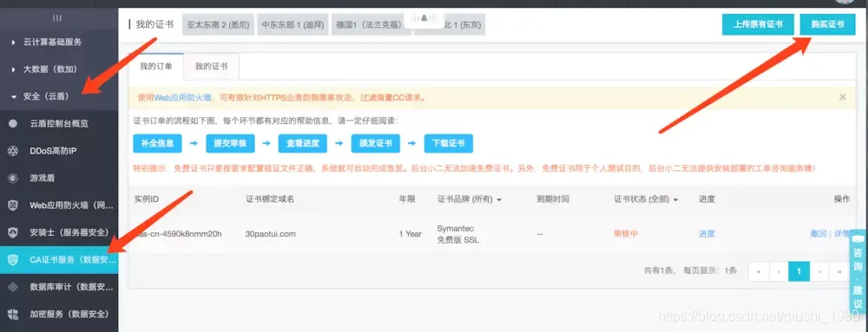Screen dimensions: 868x332
Task: Click the 下载证书 step button
Action: (449, 143)
